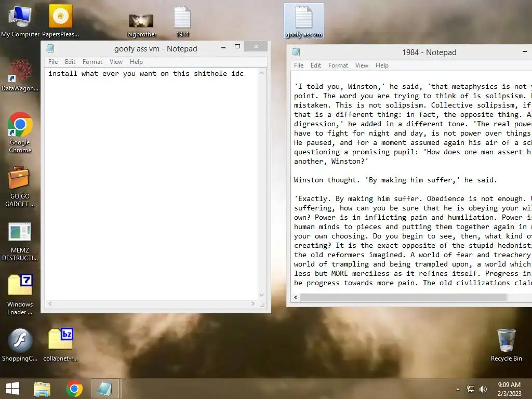Click scroll left arrow in 1984 Notepad
532x399 pixels.
296,297
